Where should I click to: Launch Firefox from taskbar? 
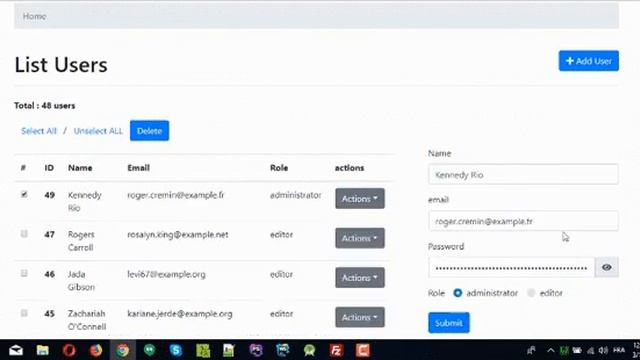pos(96,350)
